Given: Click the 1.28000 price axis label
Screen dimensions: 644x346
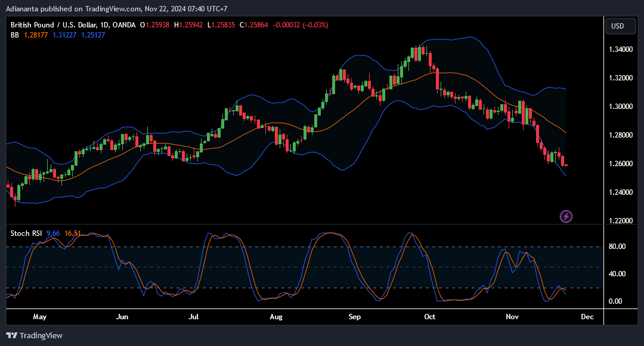Looking at the screenshot, I should 621,135.
